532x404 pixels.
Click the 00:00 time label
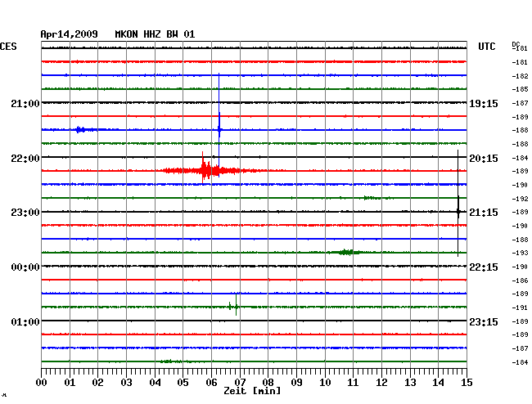(25, 267)
